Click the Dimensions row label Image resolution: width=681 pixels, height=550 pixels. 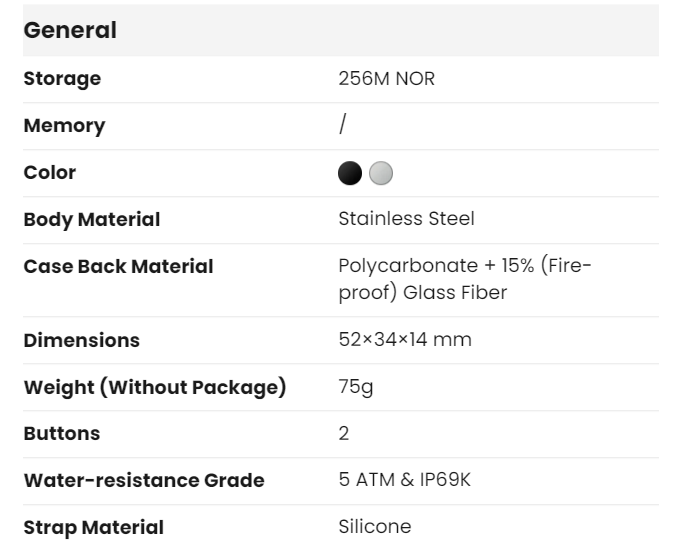pyautogui.click(x=81, y=340)
